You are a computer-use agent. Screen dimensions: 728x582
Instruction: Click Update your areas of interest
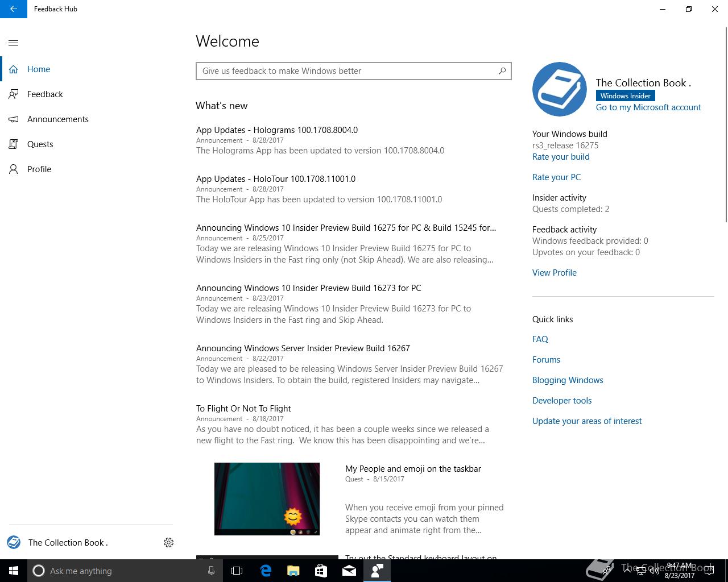click(x=587, y=421)
